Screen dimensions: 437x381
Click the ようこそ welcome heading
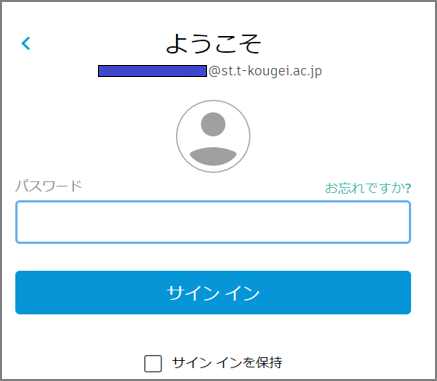(213, 44)
